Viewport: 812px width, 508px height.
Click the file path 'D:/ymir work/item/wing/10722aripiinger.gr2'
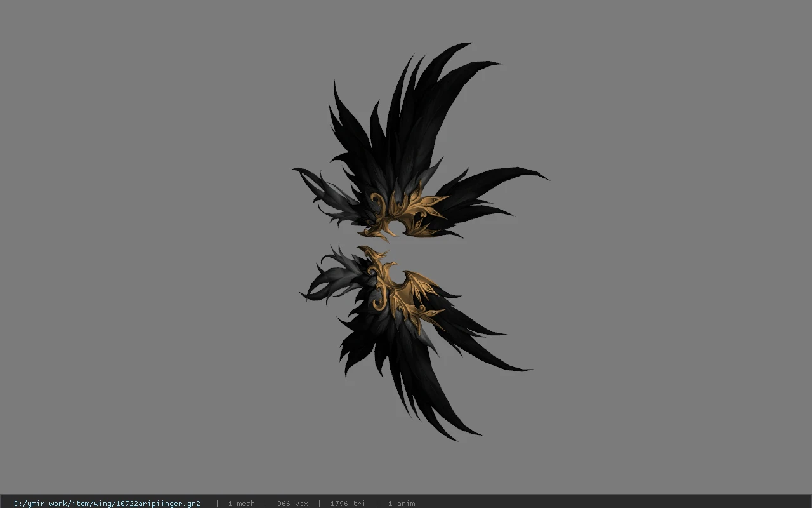tap(107, 504)
